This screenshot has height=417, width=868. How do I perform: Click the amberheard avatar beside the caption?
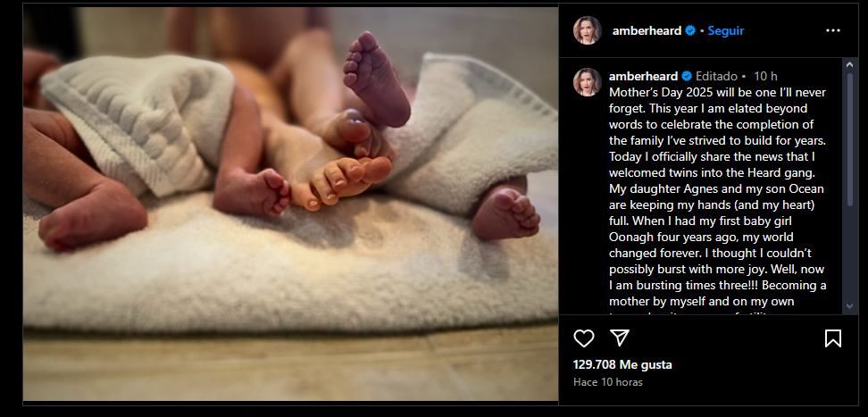click(x=587, y=82)
